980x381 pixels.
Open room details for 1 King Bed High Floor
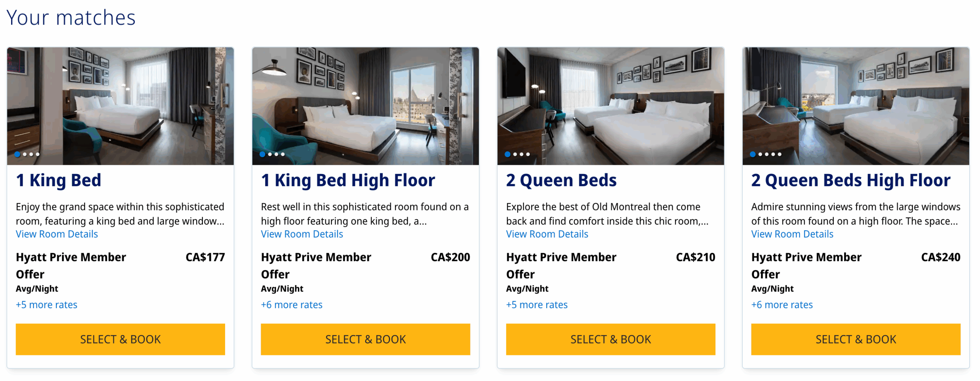tap(302, 234)
